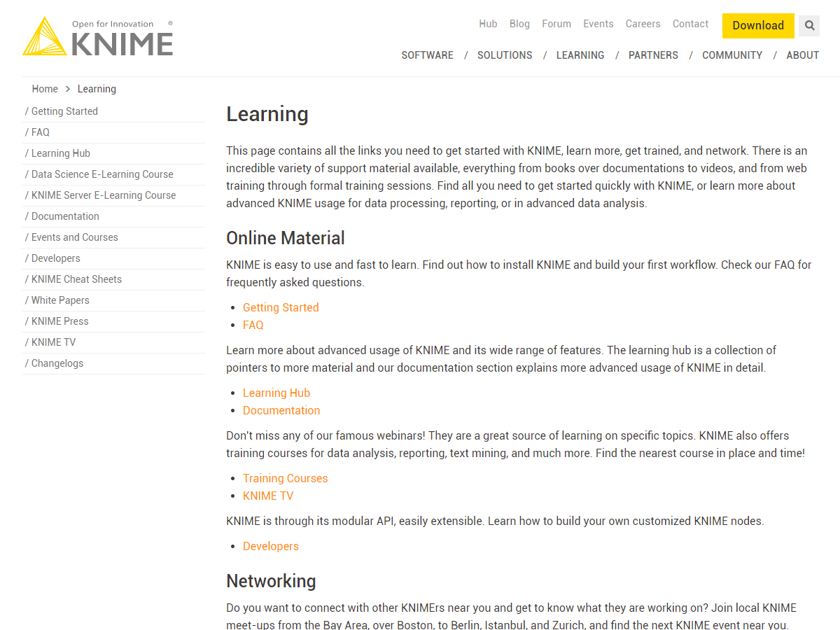
Task: Open Changelogs from the sidebar
Action: (x=57, y=363)
